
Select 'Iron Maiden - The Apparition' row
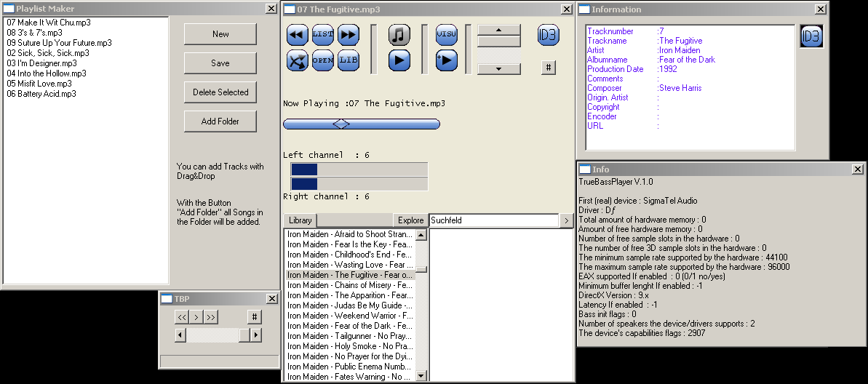coord(350,295)
